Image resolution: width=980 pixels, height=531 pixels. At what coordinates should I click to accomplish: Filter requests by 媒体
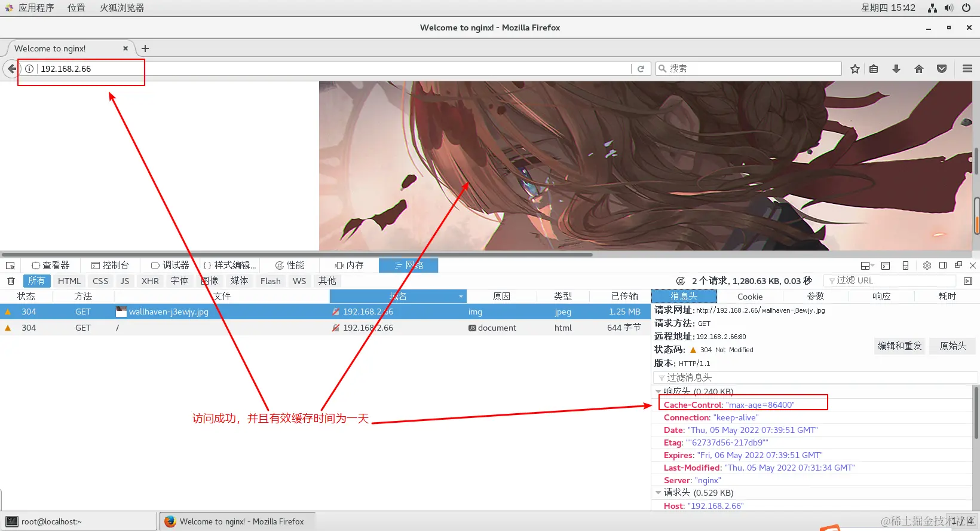tap(239, 281)
